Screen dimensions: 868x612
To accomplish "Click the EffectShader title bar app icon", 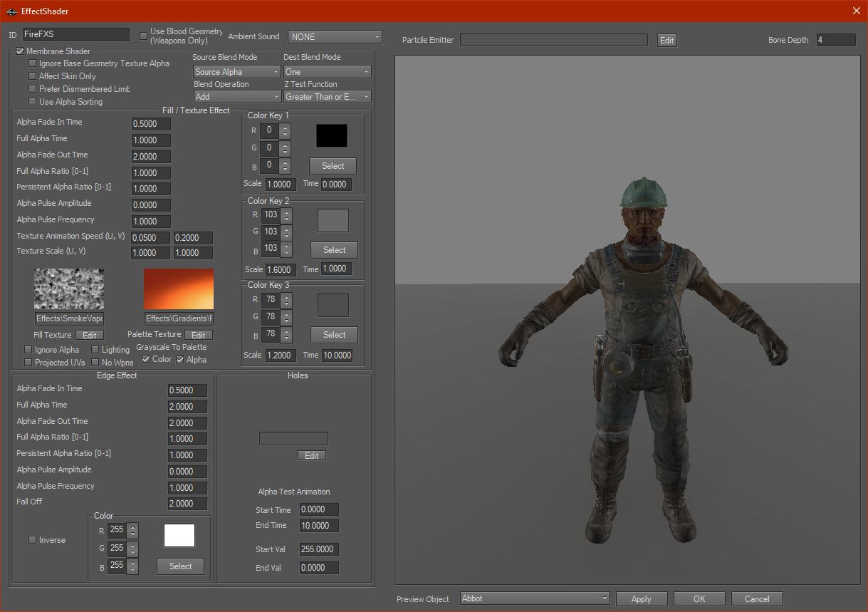I will (11, 11).
